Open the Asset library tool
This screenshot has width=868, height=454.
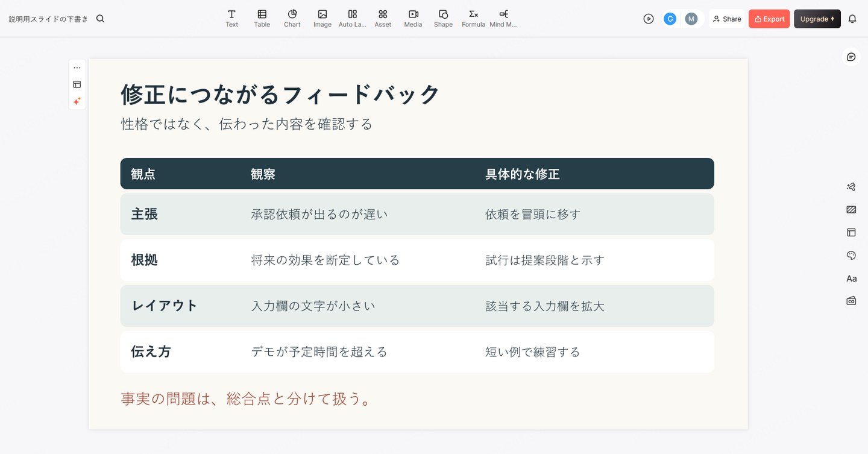tap(383, 19)
